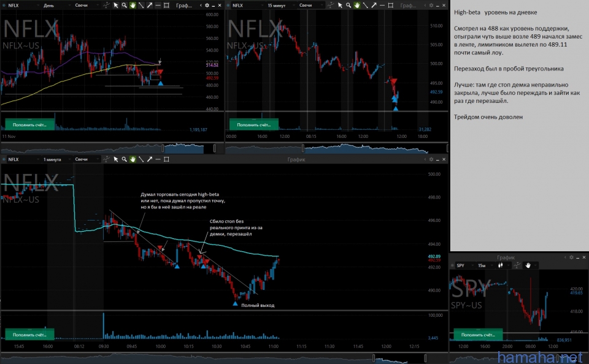Select the arrow cursor tool in daily NFLX chart
This screenshot has height=364, width=589.
coord(116,6)
